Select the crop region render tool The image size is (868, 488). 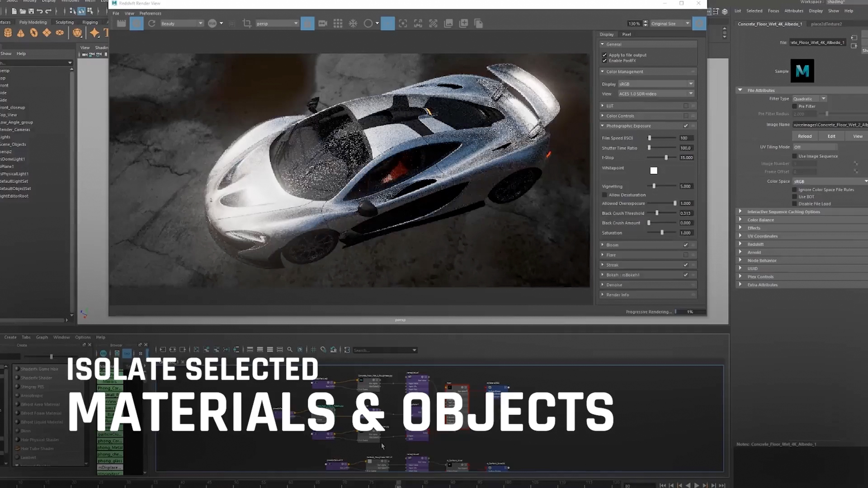247,23
